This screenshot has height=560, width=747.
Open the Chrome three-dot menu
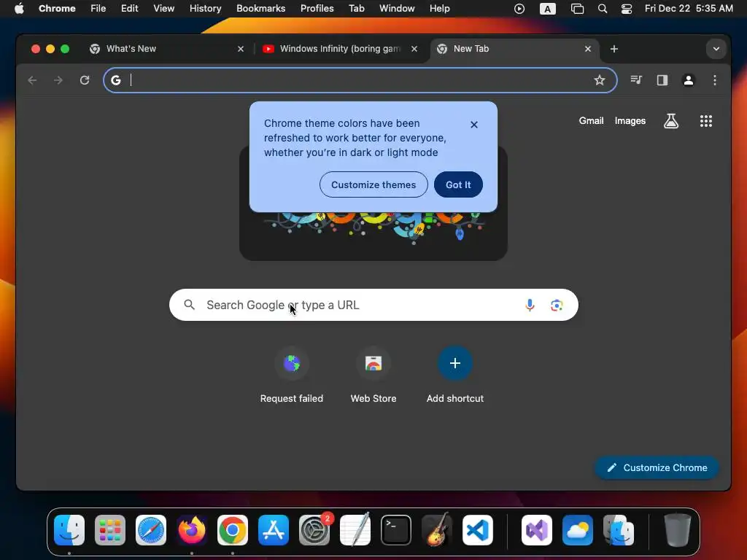[715, 80]
